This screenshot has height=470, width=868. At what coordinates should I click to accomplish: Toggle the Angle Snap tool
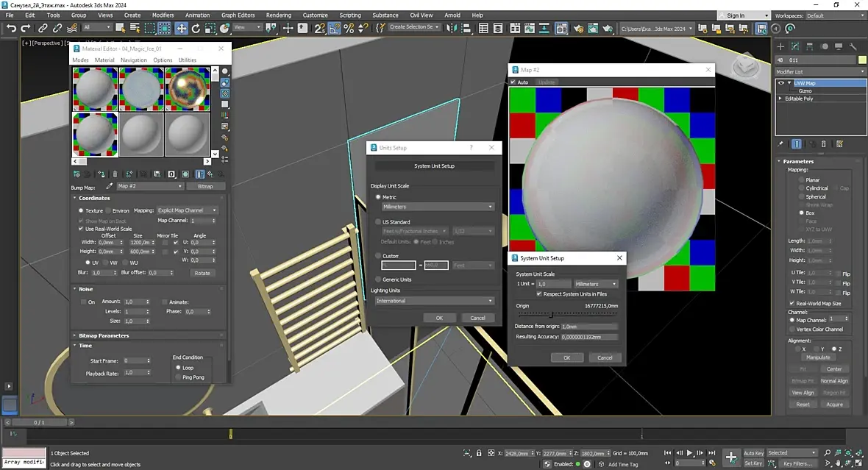pos(335,28)
